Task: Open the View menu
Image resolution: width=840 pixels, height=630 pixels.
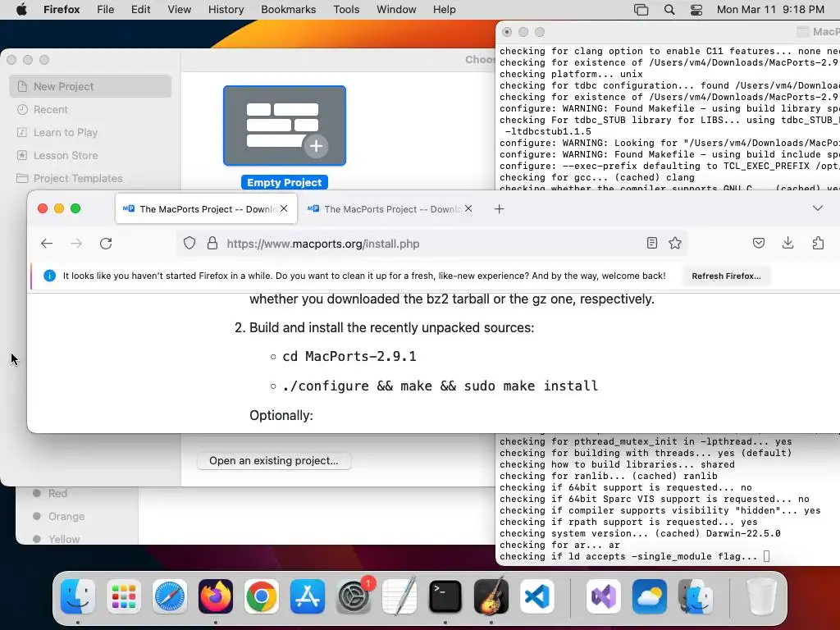Action: (x=179, y=10)
